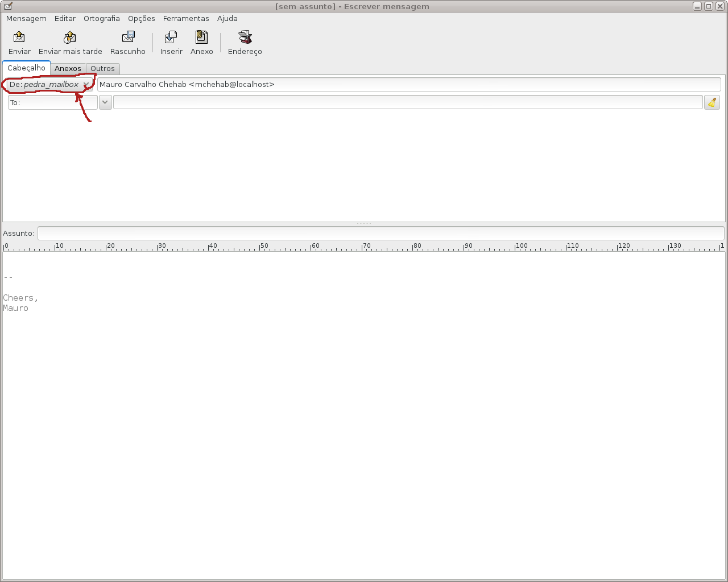Switch to the Anexos tab
This screenshot has width=728, height=582.
68,69
